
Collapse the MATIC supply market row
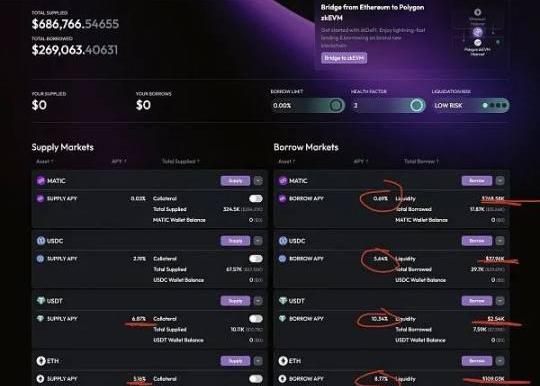[258, 180]
